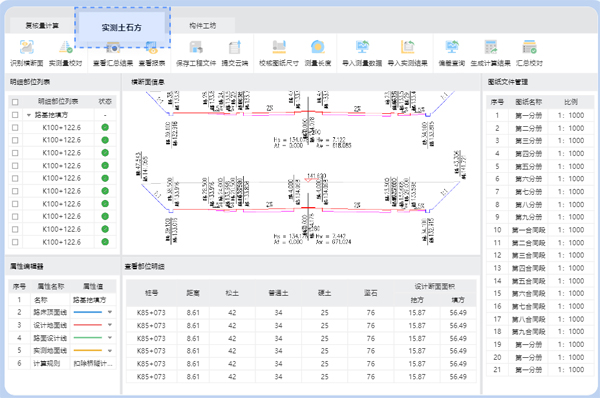Tick the select-all checkbox in 明细部位列表 header
Viewport: 600px width, 398px height.
point(15,102)
